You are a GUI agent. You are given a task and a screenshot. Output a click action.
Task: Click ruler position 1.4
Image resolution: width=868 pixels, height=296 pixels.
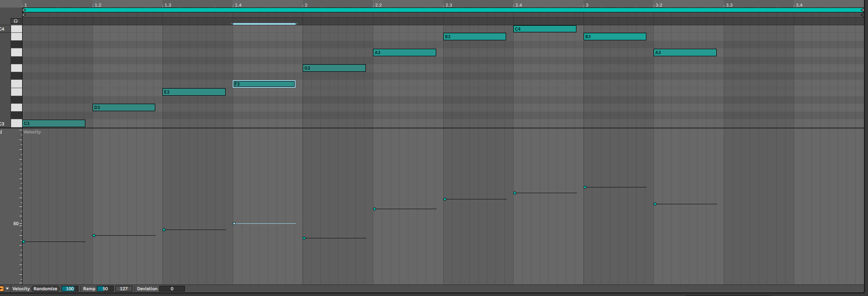coord(238,5)
